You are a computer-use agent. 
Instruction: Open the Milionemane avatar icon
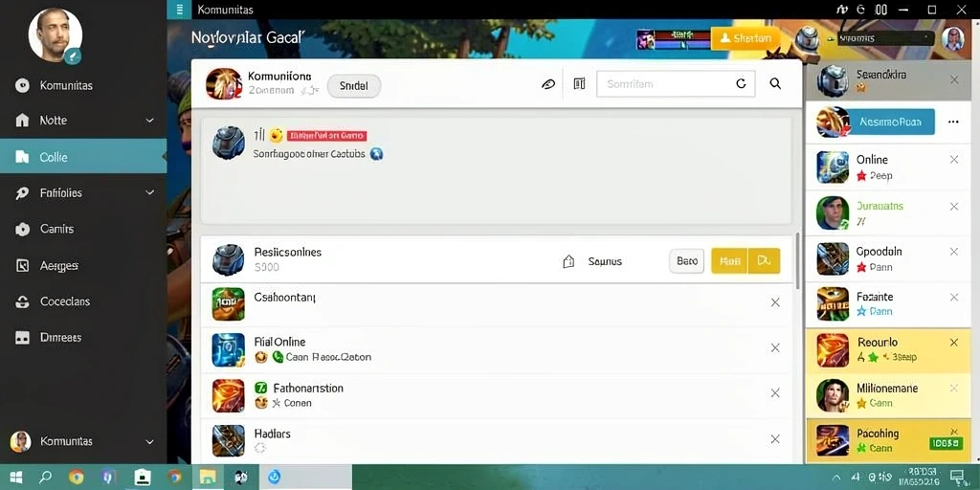click(833, 395)
